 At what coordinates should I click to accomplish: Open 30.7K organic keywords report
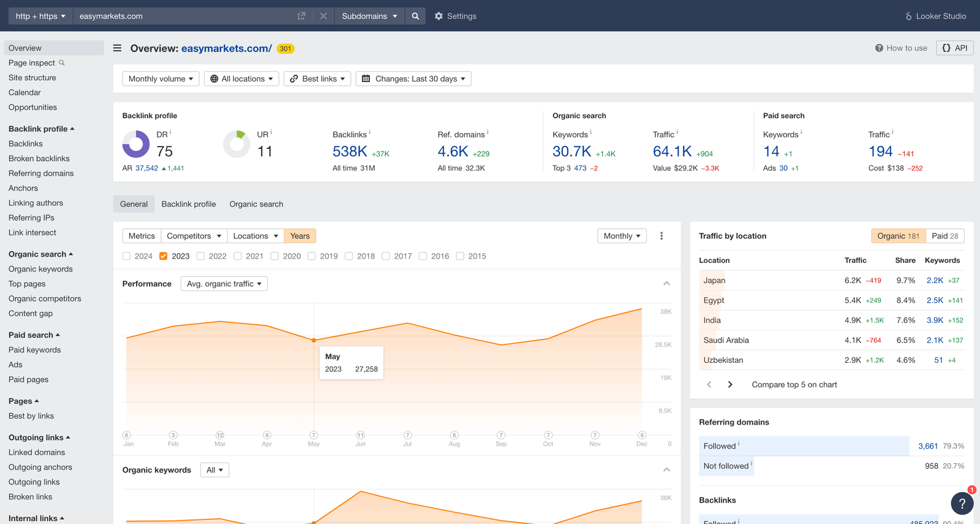click(x=572, y=151)
